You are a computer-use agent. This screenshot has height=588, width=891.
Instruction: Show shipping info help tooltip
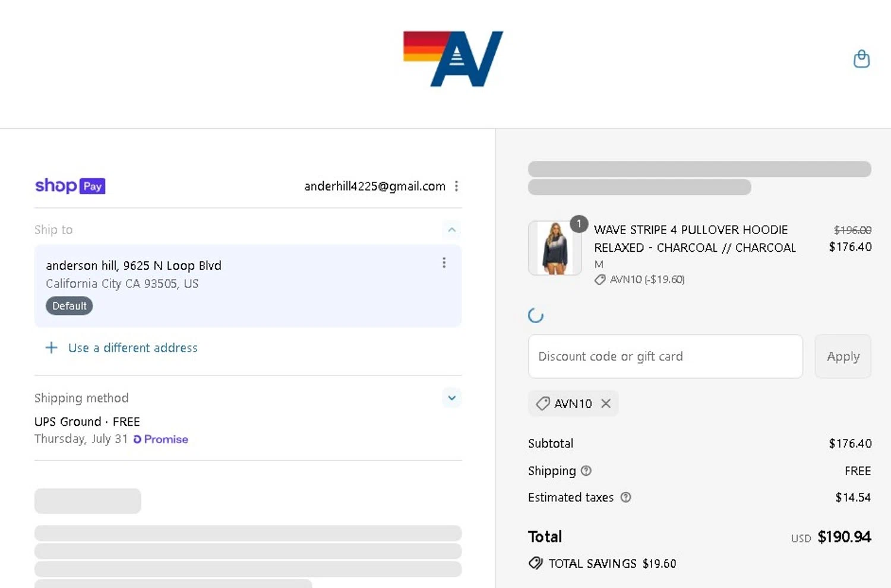pyautogui.click(x=586, y=470)
